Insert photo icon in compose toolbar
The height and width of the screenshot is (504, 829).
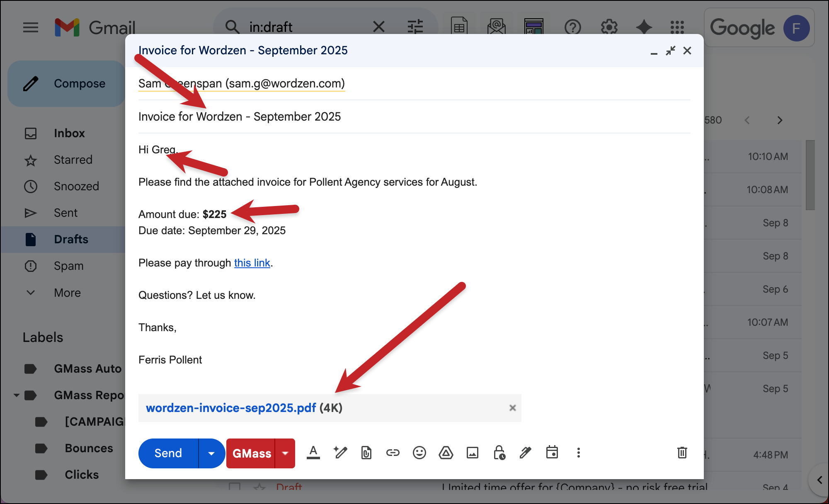[472, 453]
